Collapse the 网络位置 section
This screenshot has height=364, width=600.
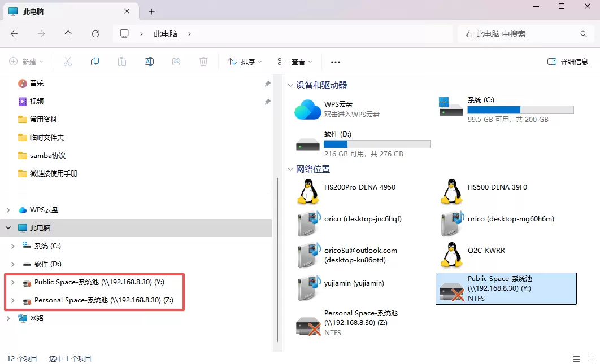pos(291,169)
